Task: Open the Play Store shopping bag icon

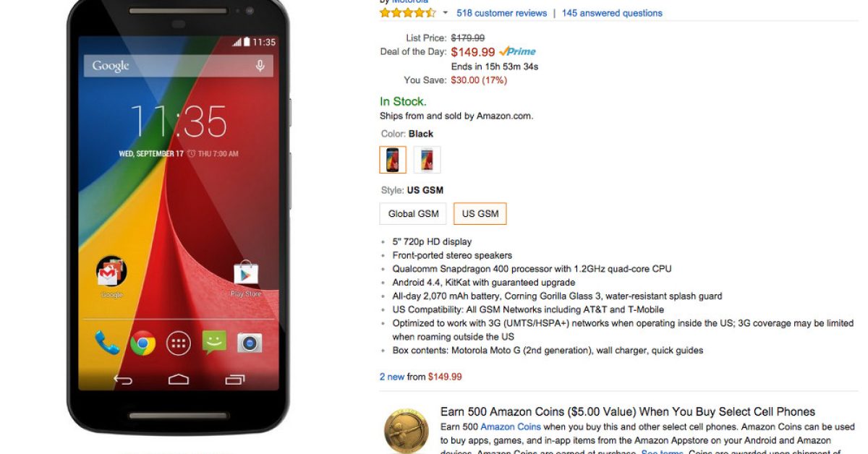Action: 246,275
